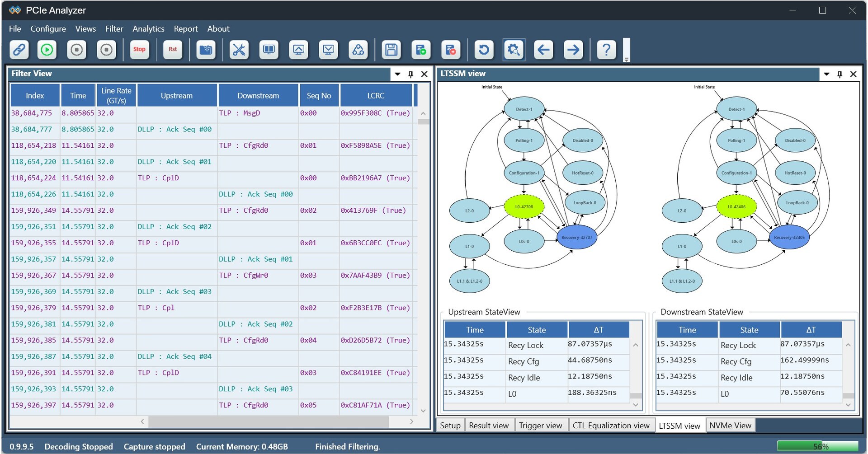Open the Analytics menu

click(x=148, y=28)
